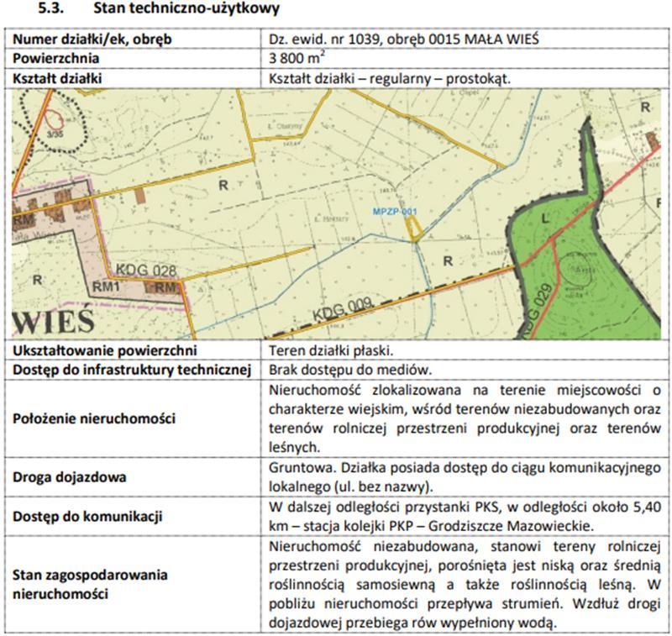This screenshot has width=672, height=636.
Task: Click the blue "MPZP-001" map label
Action: coord(394,211)
